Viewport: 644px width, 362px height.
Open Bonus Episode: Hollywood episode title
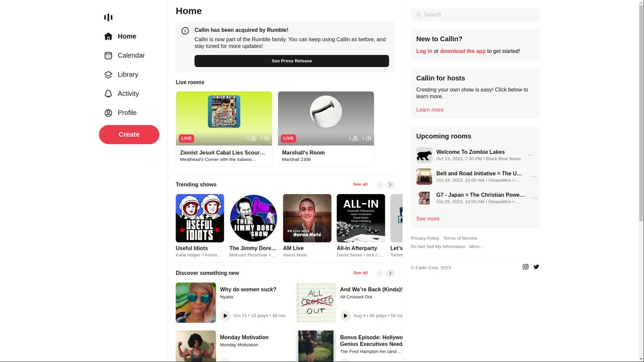point(371,341)
